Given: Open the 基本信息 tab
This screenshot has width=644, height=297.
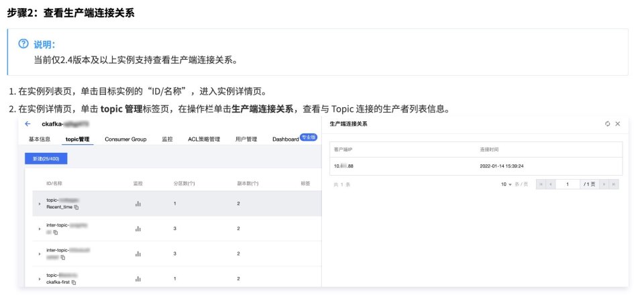Looking at the screenshot, I should coord(40,139).
